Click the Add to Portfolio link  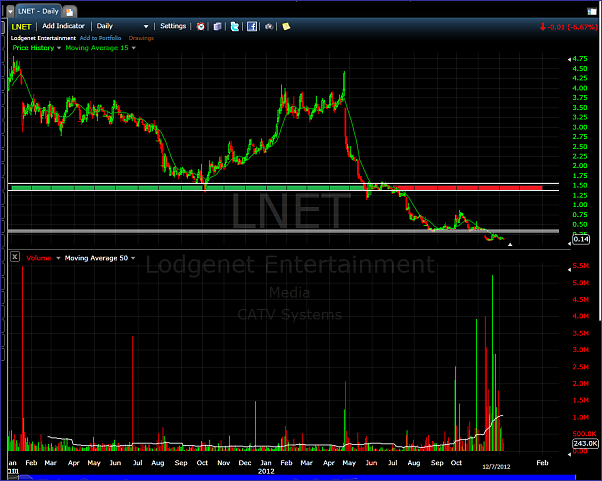pyautogui.click(x=100, y=38)
